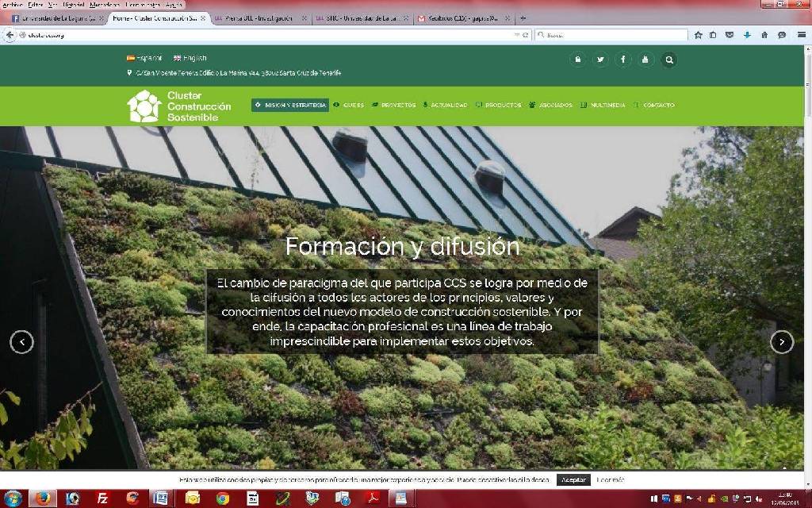
Task: Open the Facebook social icon link
Action: pyautogui.click(x=623, y=60)
